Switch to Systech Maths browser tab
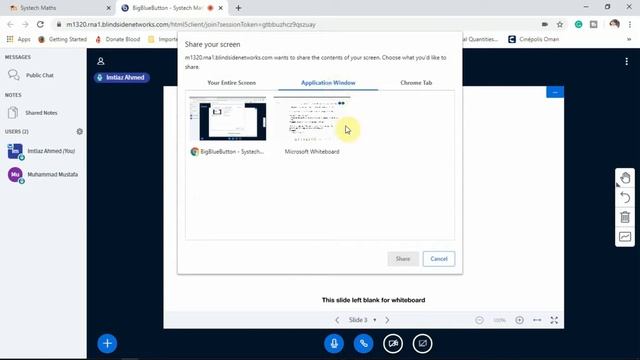This screenshot has width=640, height=360. point(57,8)
